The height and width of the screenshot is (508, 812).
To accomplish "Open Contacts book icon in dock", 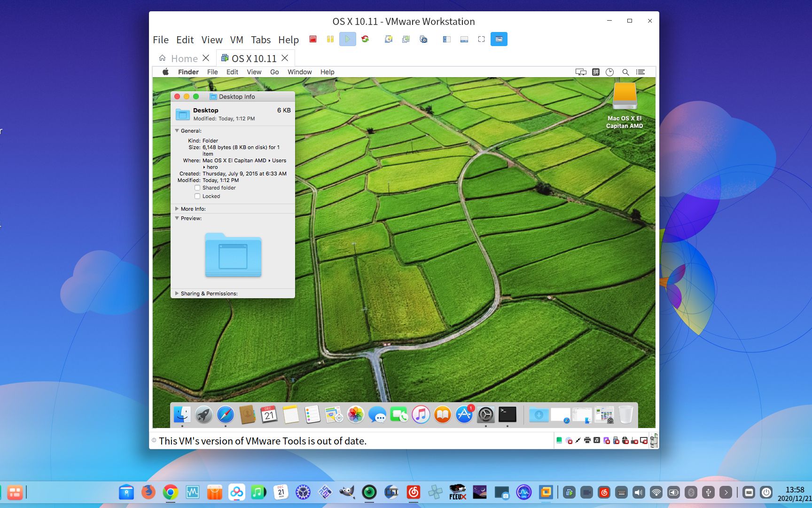I will pos(247,414).
